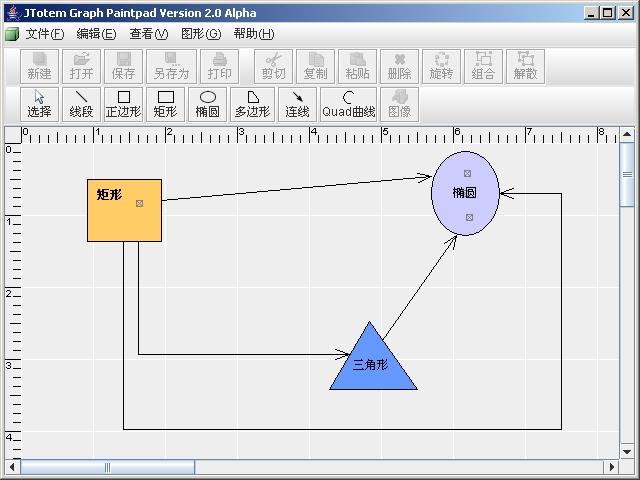Viewport: 640px width, 480px height.
Task: Click the 打印 (Print) toolbar icon
Action: pyautogui.click(x=220, y=67)
